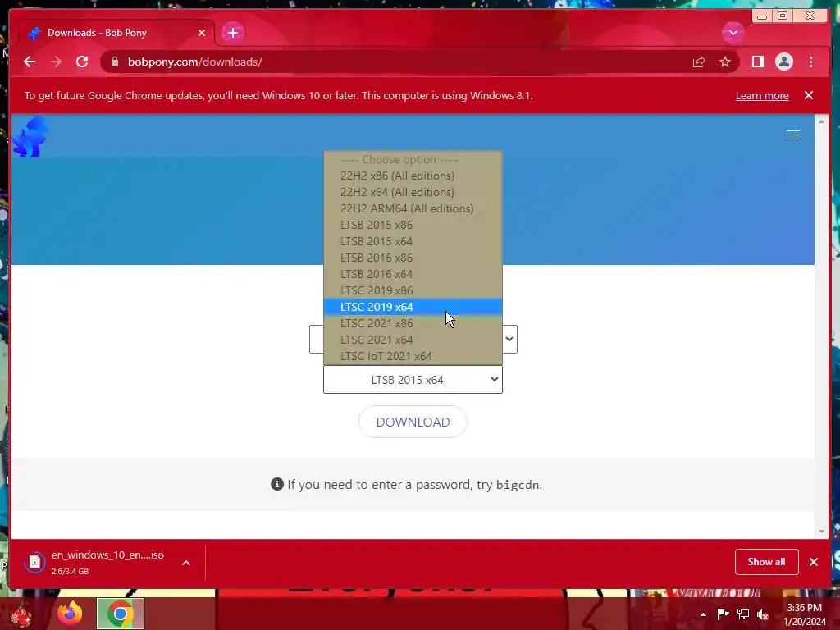Open the site hamburger menu
840x630 pixels.
pyautogui.click(x=793, y=135)
